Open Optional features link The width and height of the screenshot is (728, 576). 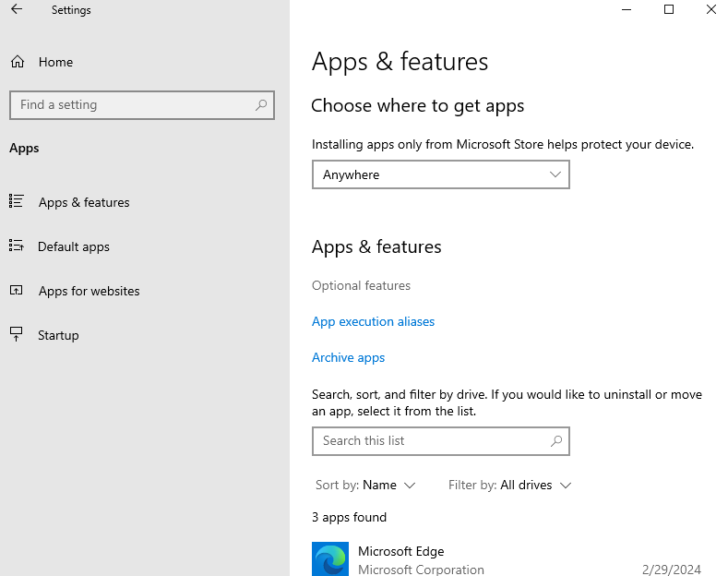point(361,285)
